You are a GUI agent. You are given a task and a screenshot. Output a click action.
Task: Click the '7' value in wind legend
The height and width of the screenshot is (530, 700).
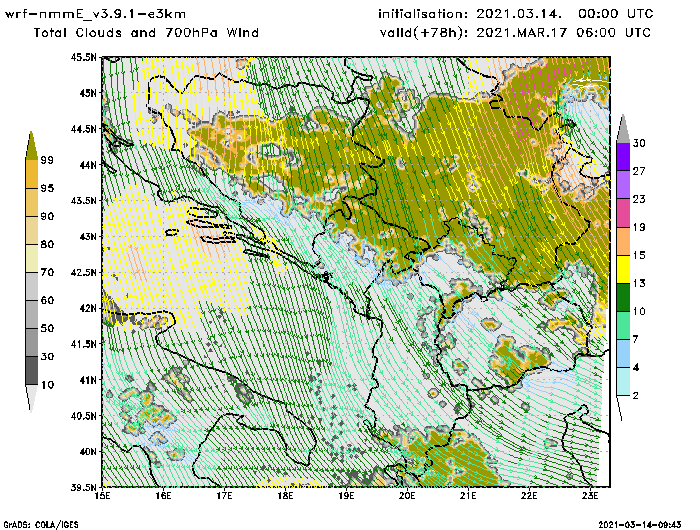tap(636, 339)
